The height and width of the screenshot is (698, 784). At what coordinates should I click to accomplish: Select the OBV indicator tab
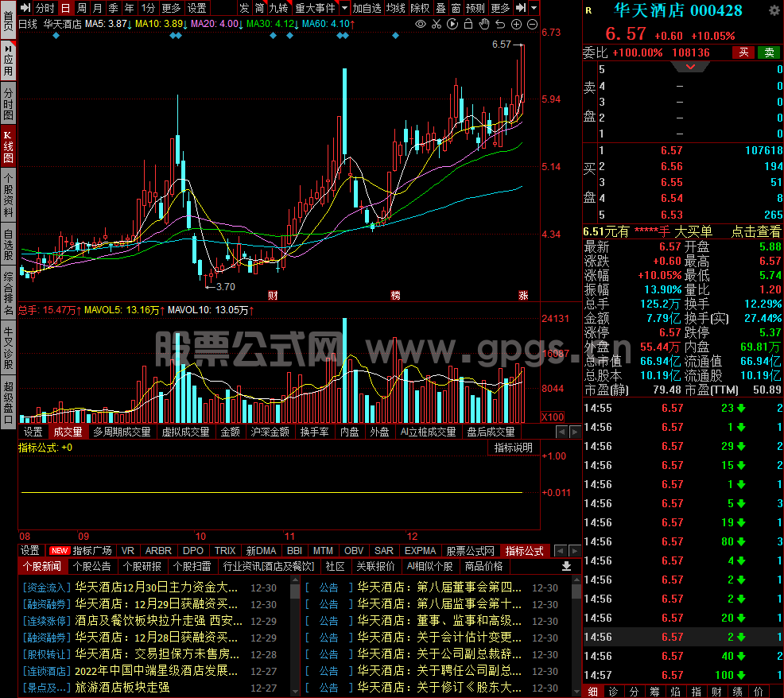[354, 550]
